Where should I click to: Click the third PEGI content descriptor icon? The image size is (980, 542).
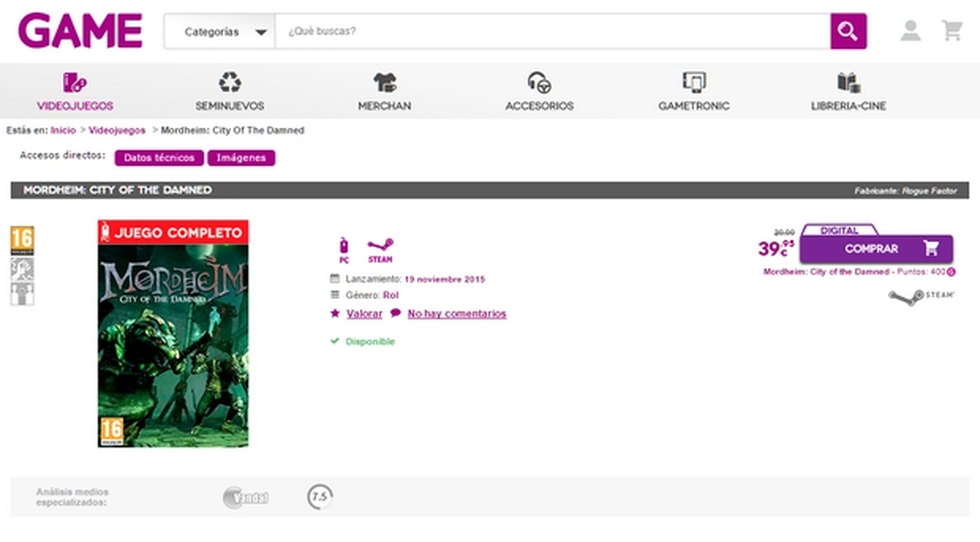(x=22, y=294)
